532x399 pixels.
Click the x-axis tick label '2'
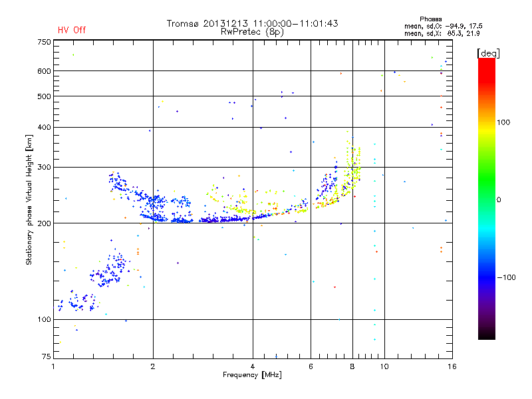(153, 366)
